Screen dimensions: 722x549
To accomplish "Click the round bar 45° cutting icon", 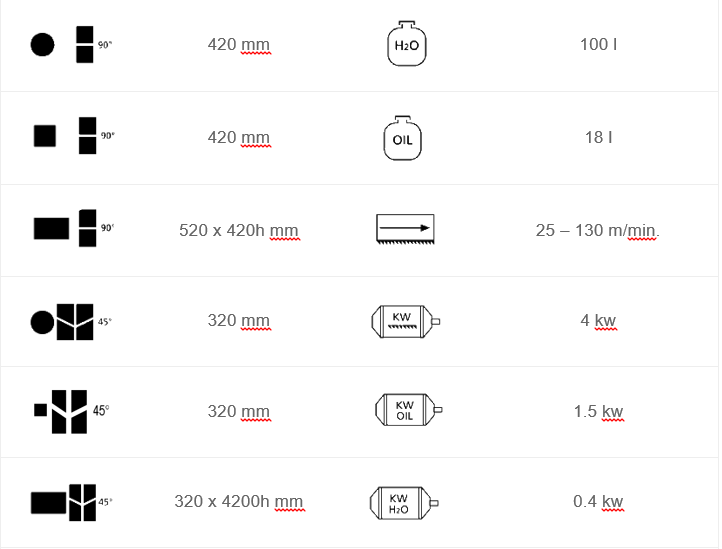I will pyautogui.click(x=71, y=321).
